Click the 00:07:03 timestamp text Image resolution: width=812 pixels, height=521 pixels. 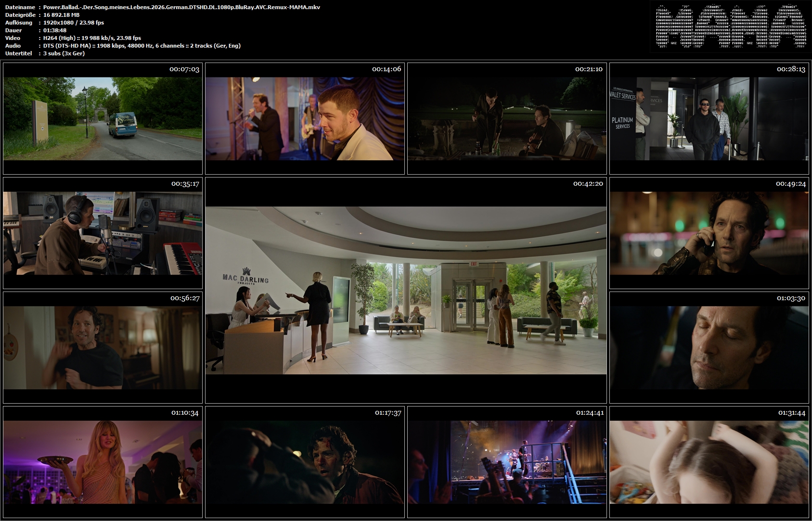tap(184, 69)
